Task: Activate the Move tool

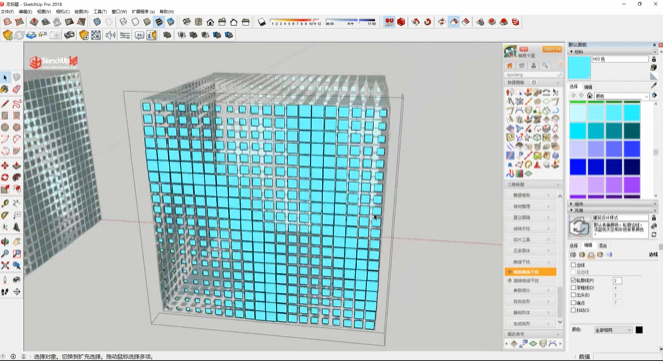Action: pyautogui.click(x=5, y=165)
